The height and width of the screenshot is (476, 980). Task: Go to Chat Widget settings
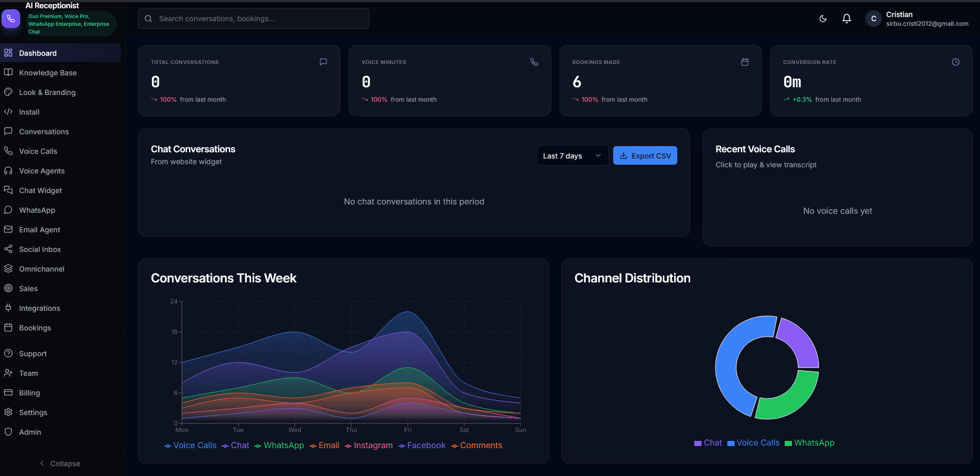[60, 190]
